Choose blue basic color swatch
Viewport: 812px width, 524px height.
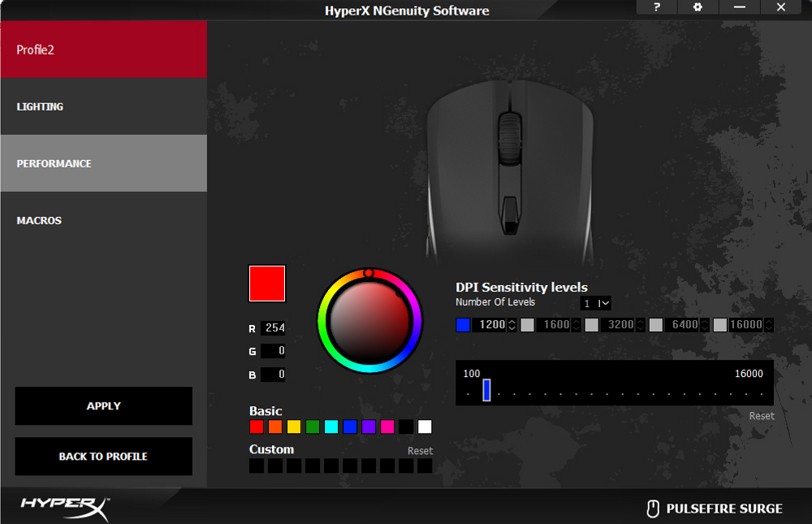coord(350,427)
